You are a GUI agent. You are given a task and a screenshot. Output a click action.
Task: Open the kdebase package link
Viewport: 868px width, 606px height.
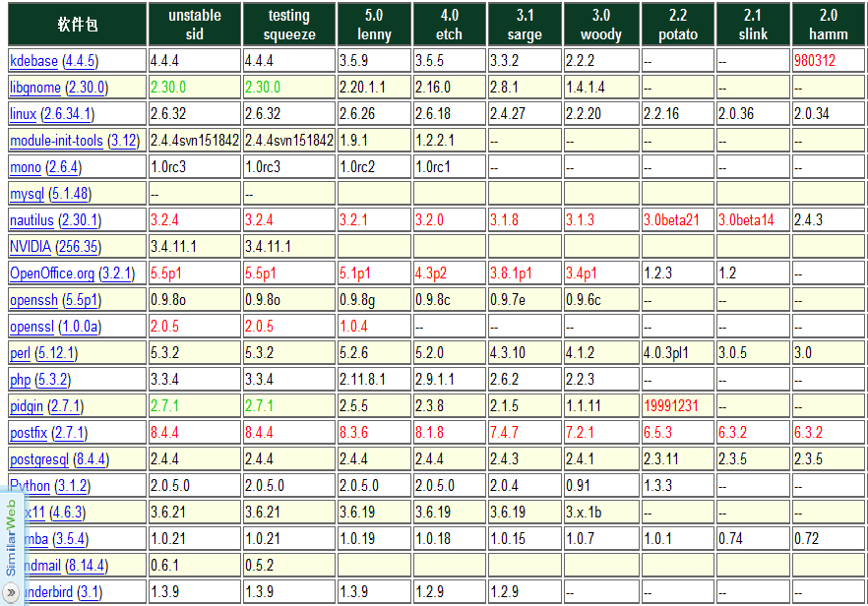(33, 61)
